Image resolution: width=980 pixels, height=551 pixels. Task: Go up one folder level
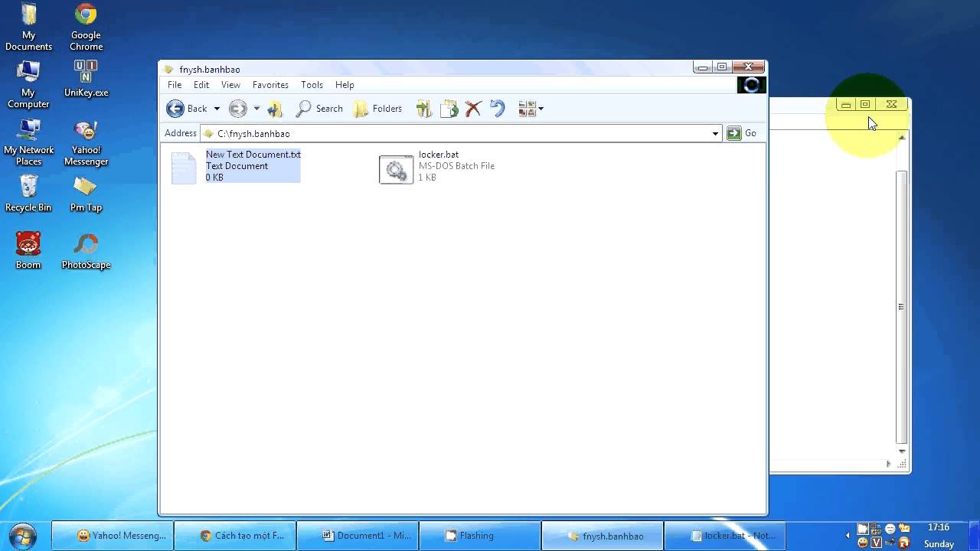275,109
